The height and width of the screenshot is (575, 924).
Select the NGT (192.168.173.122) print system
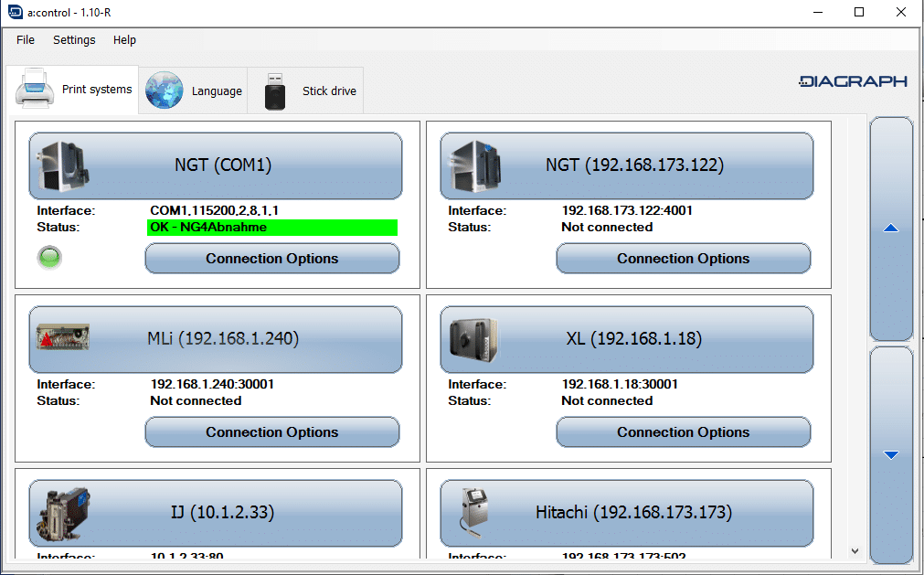coord(627,165)
